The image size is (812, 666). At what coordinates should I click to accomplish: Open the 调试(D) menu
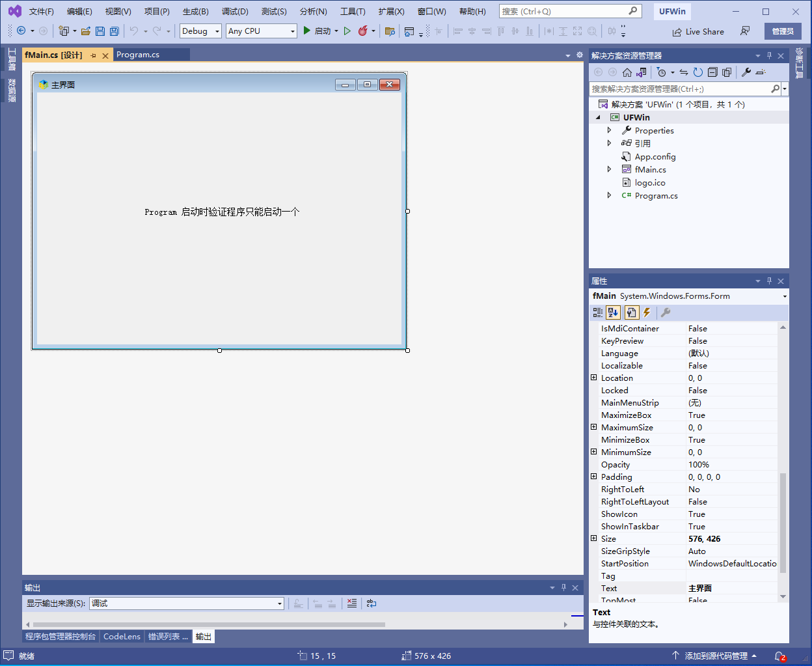click(235, 12)
